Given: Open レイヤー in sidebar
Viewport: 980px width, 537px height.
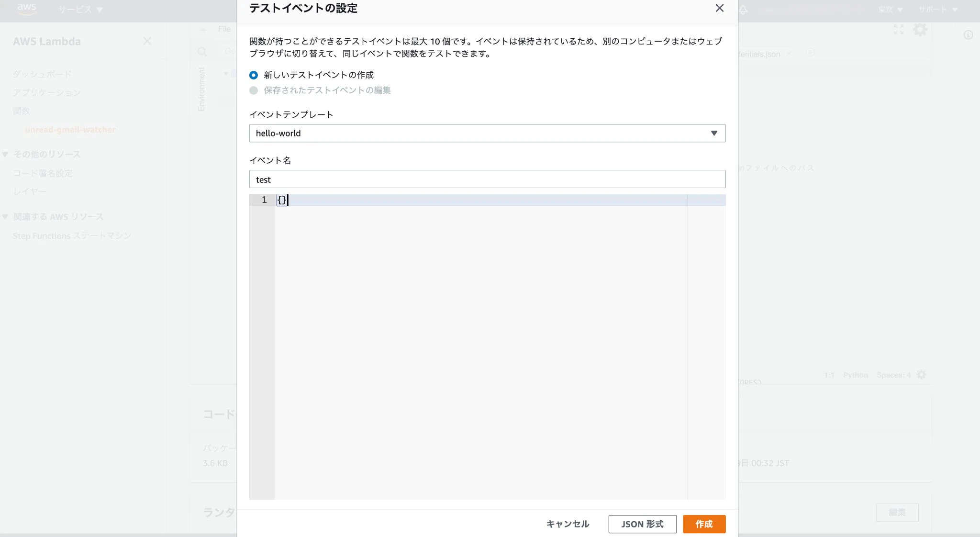Looking at the screenshot, I should coord(30,191).
